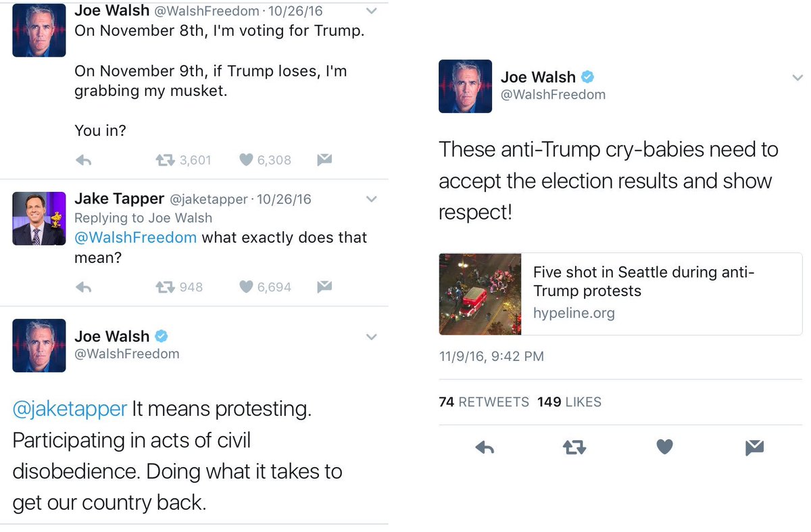This screenshot has width=811, height=532.
Task: Send musket tweet via direct message
Action: [x=324, y=160]
